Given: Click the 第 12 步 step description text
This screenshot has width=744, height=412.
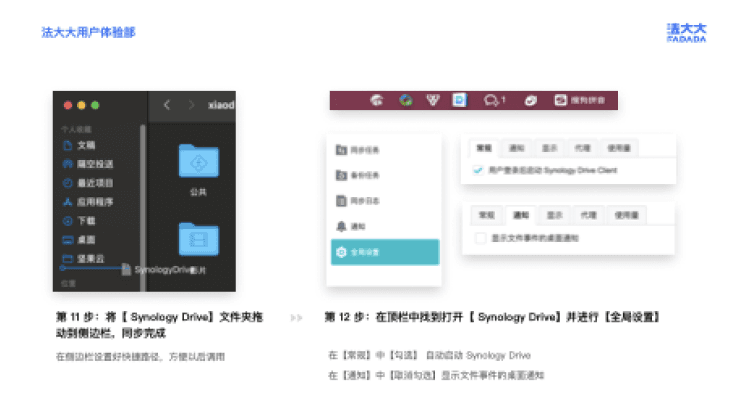Looking at the screenshot, I should click(x=492, y=317).
